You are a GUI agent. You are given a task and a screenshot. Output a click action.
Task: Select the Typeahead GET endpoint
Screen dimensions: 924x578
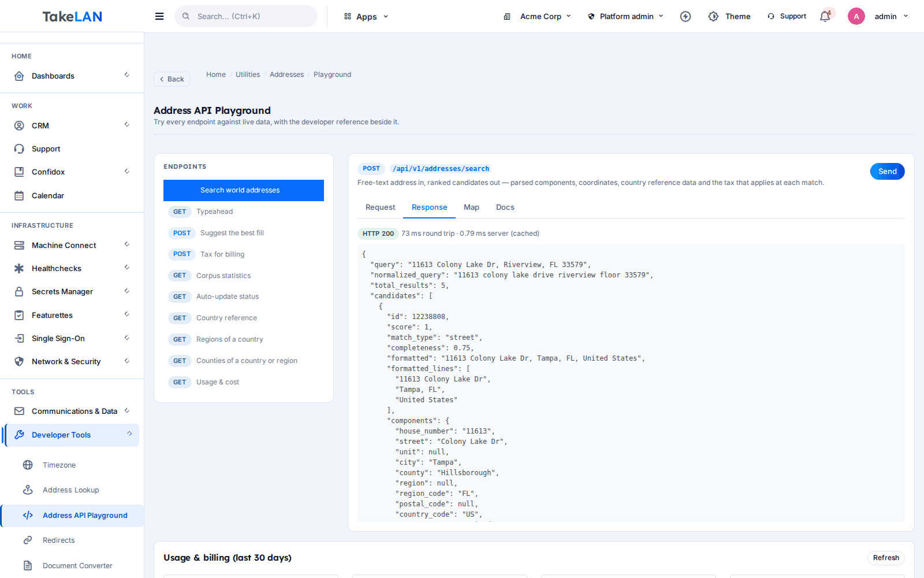[x=244, y=212]
